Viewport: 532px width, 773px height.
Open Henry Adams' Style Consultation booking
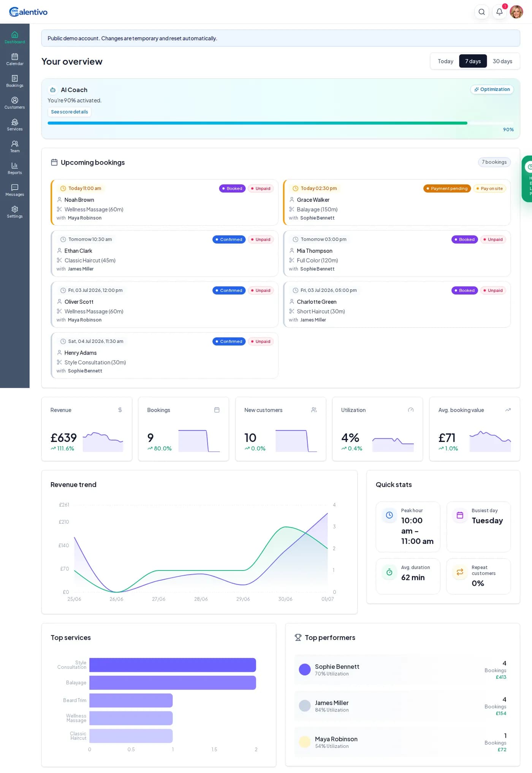pyautogui.click(x=165, y=355)
